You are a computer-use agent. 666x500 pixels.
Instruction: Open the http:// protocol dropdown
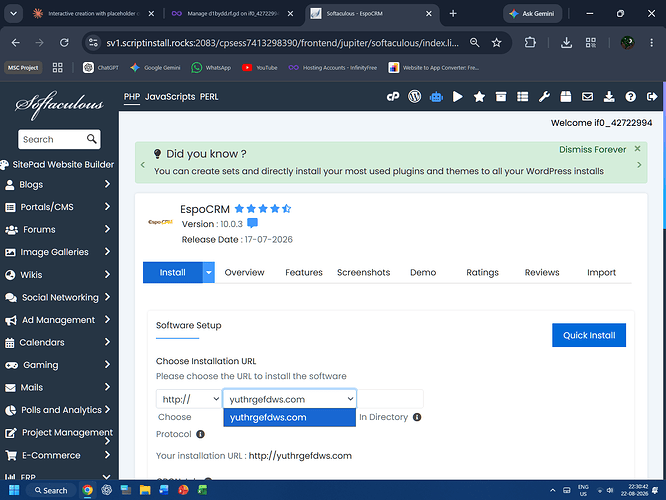189,399
